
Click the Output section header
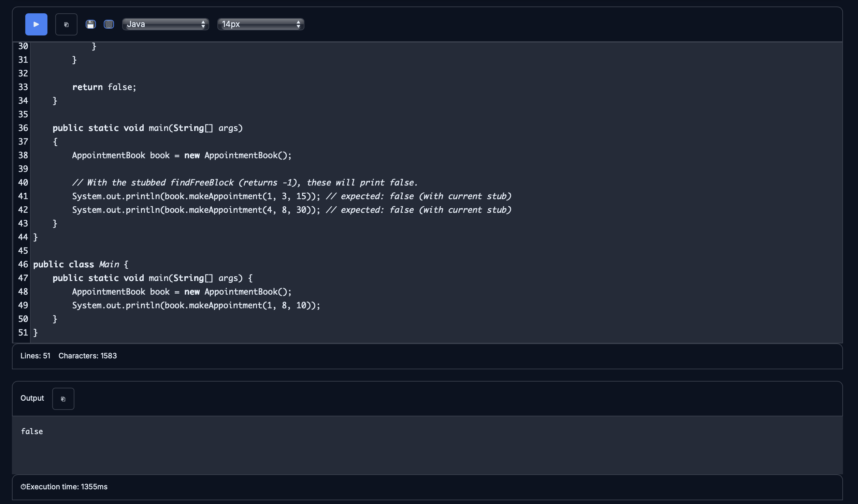pos(32,398)
